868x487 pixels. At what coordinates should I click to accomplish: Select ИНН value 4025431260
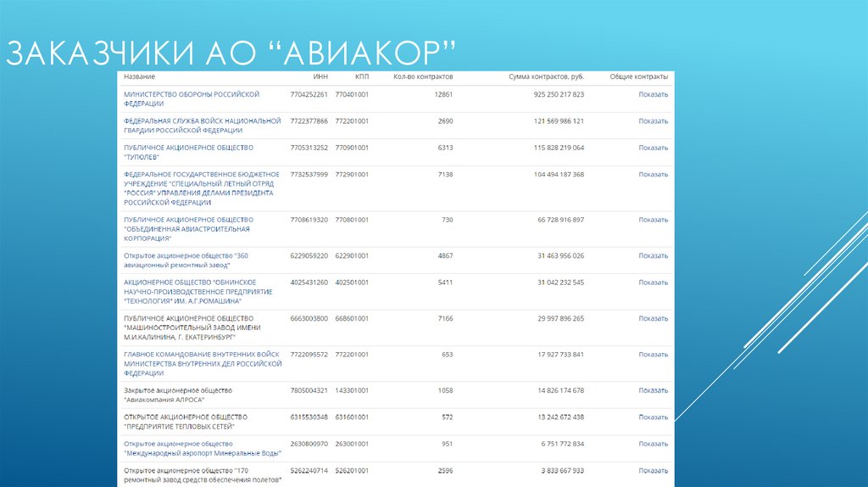pyautogui.click(x=309, y=282)
